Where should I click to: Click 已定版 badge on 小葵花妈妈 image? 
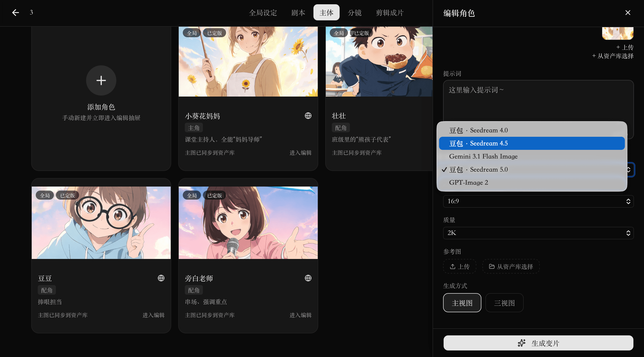tap(214, 33)
